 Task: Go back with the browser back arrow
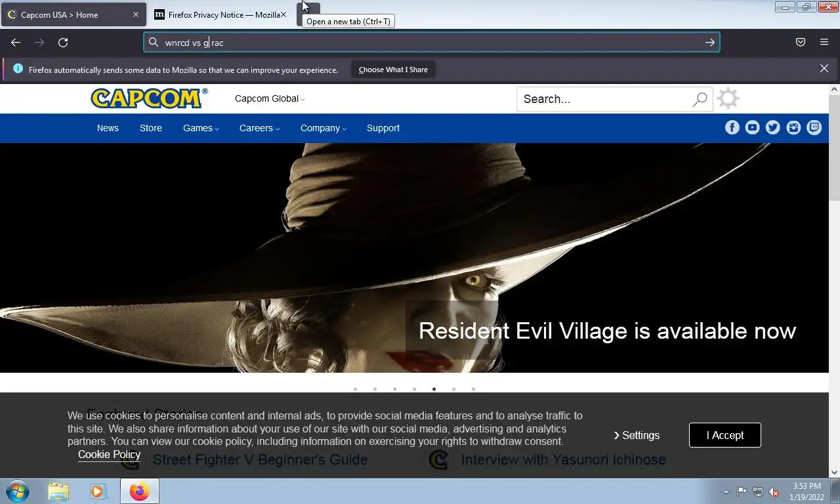click(16, 43)
